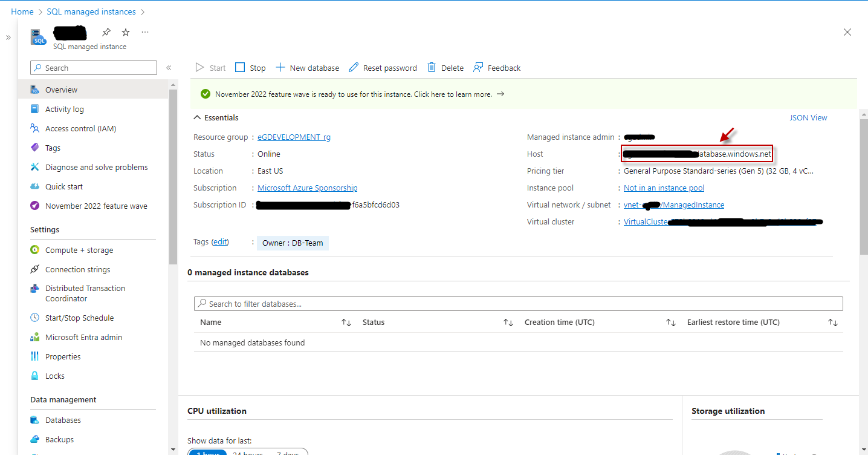Click the Owner : DB-Team tag
The height and width of the screenshot is (455, 868).
coord(293,243)
